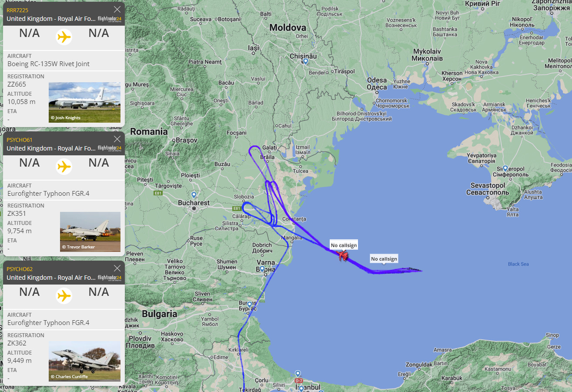The width and height of the screenshot is (572, 392).
Task: Click the 10,058 m altitude value
Action: coord(21,102)
